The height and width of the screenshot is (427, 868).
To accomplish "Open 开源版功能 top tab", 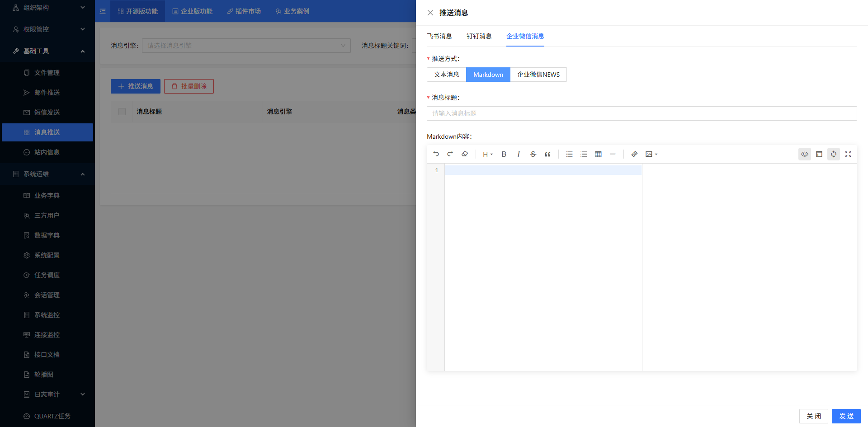I will point(137,11).
